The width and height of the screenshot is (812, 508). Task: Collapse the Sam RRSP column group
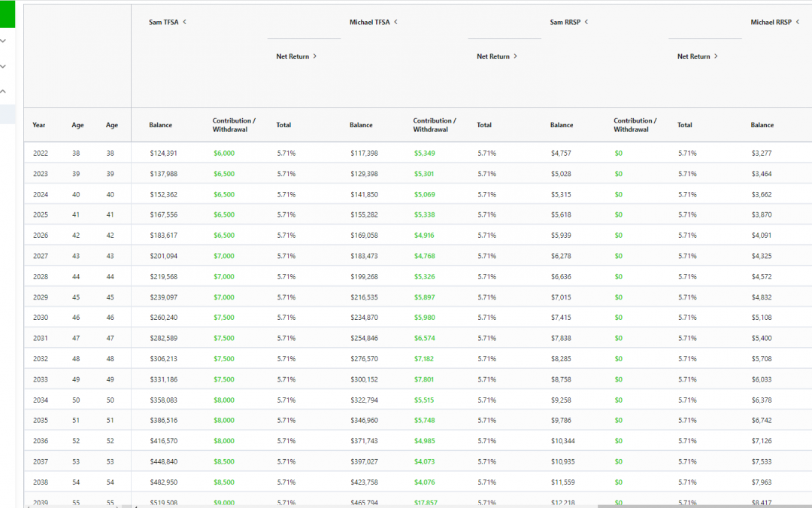(586, 22)
